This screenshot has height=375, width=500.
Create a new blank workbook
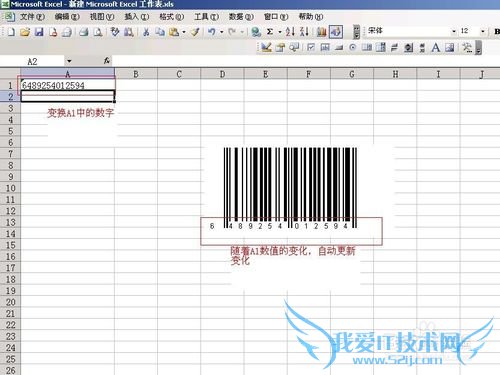(11, 32)
